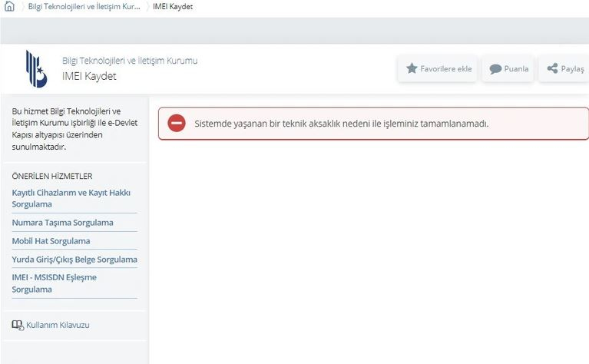This screenshot has height=364, width=589.
Task: Click the Puanla speech bubble icon
Action: pos(495,69)
